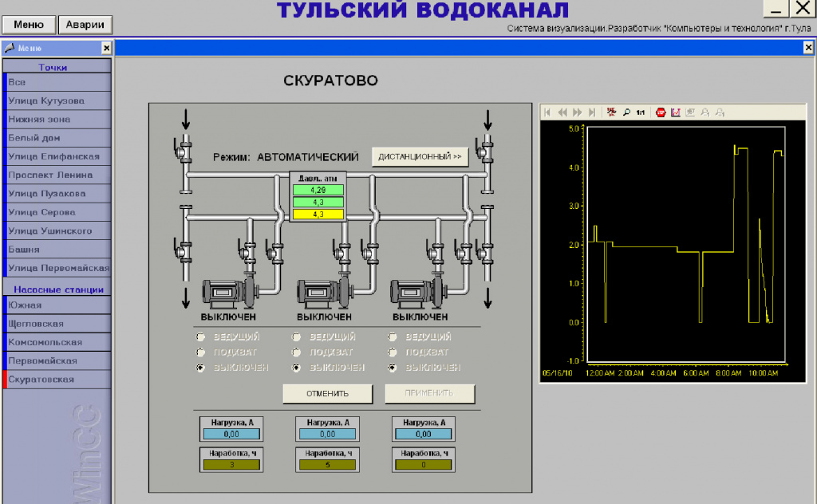
Task: Click Нагрузка field of first pump
Action: coord(231,434)
